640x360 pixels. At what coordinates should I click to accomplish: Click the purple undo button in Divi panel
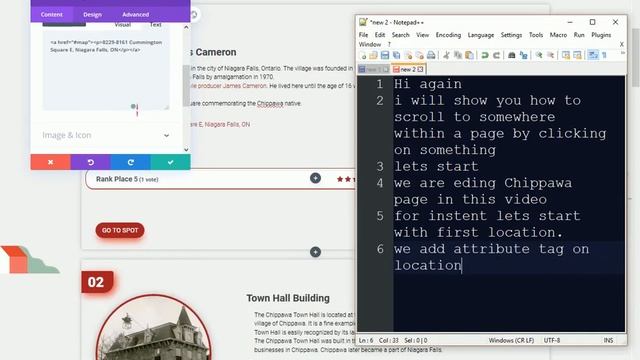(x=91, y=162)
